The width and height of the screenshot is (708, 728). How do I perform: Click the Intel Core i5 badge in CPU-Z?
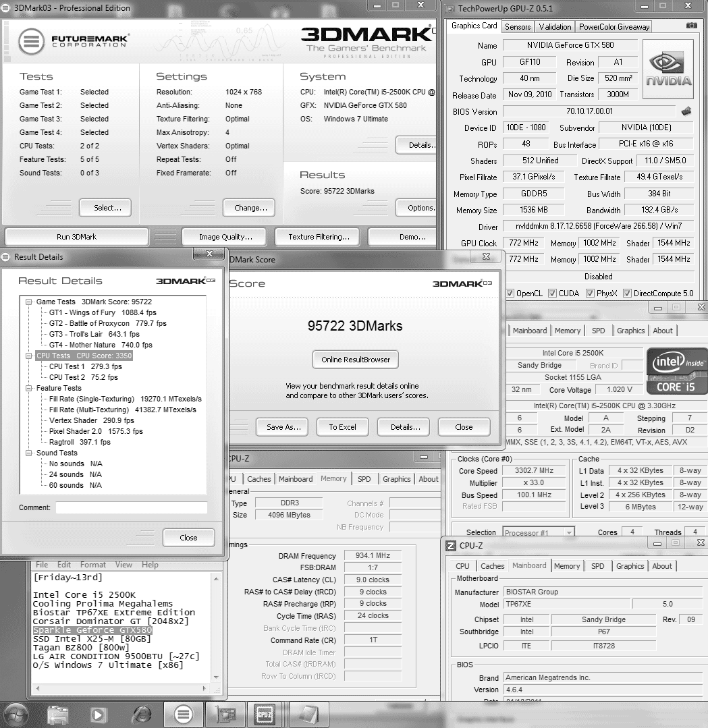coord(677,371)
